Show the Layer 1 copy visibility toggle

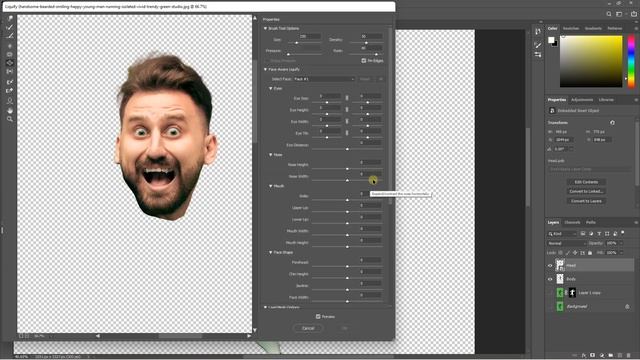coord(550,293)
